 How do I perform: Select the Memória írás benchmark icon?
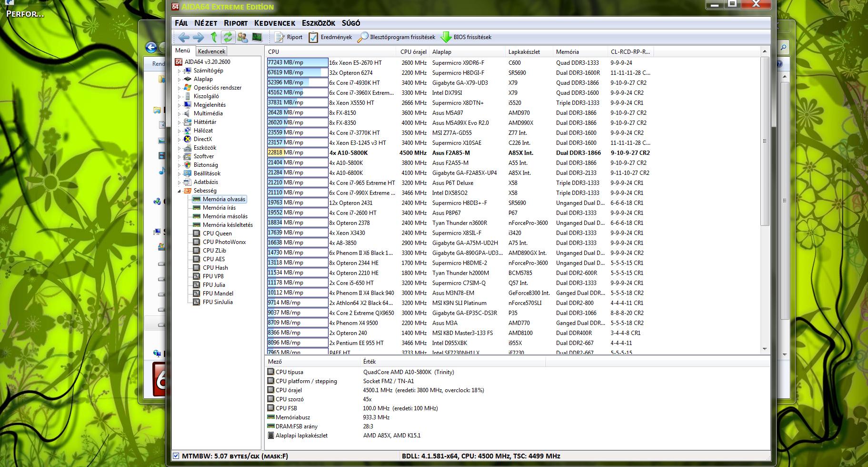coord(196,208)
